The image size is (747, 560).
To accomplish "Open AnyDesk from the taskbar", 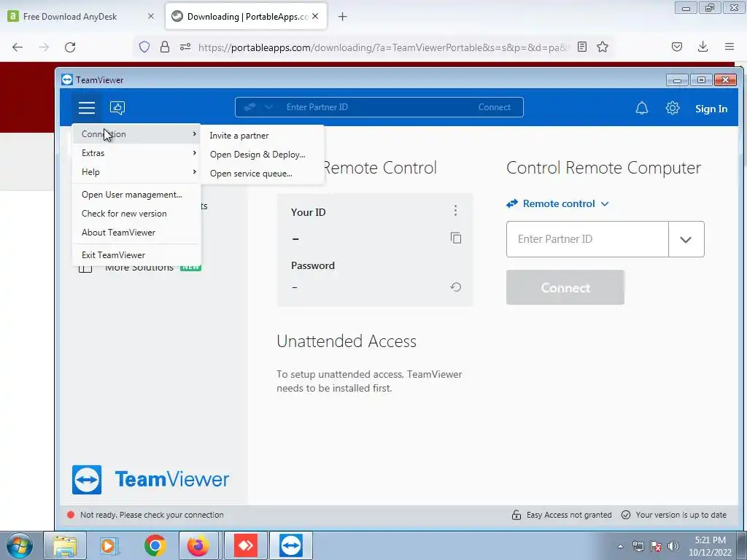I will pyautogui.click(x=246, y=545).
